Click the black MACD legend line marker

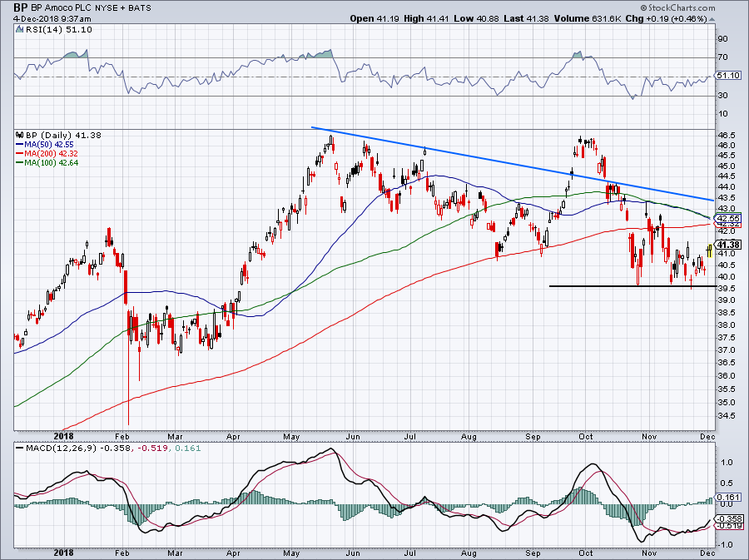point(20,448)
